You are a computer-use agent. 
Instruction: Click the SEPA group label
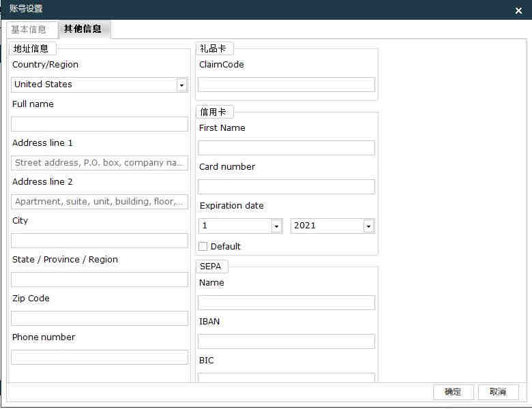tap(210, 267)
